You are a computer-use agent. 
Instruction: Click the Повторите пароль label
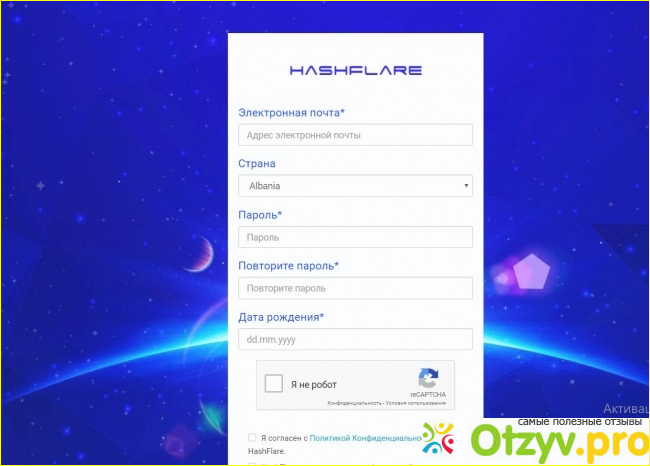[x=288, y=266]
